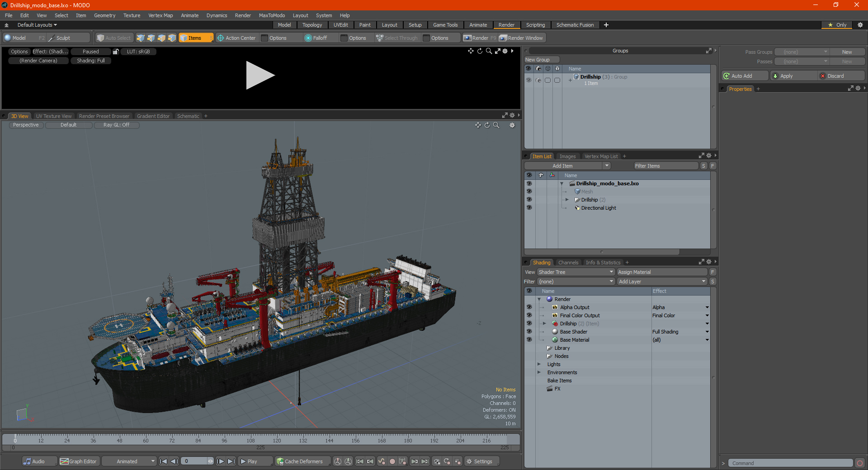
Task: Go to last frame
Action: click(231, 461)
